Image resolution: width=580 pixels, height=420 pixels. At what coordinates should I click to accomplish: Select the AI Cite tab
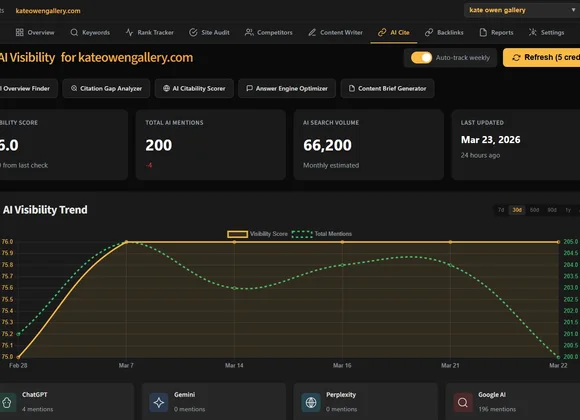coord(394,33)
